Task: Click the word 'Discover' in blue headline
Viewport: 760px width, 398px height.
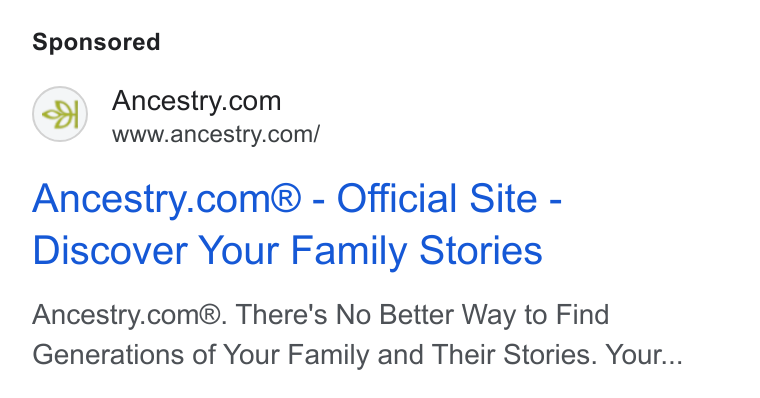Action: (110, 251)
